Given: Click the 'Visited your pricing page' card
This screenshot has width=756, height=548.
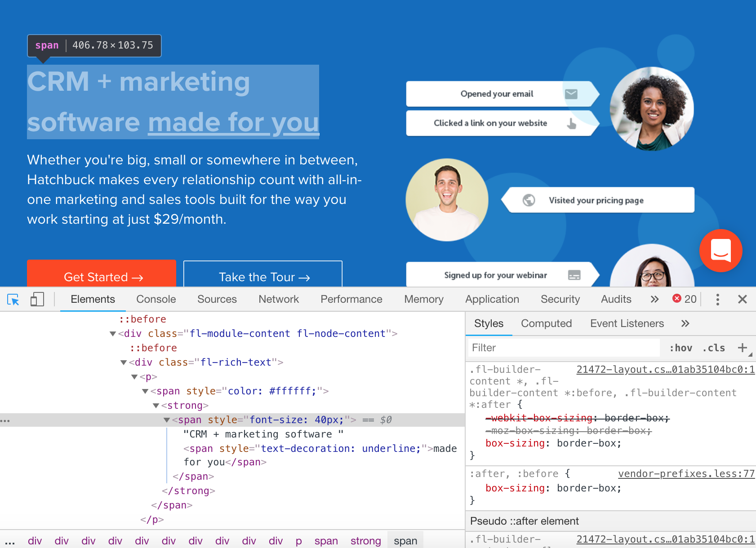Looking at the screenshot, I should coord(597,200).
